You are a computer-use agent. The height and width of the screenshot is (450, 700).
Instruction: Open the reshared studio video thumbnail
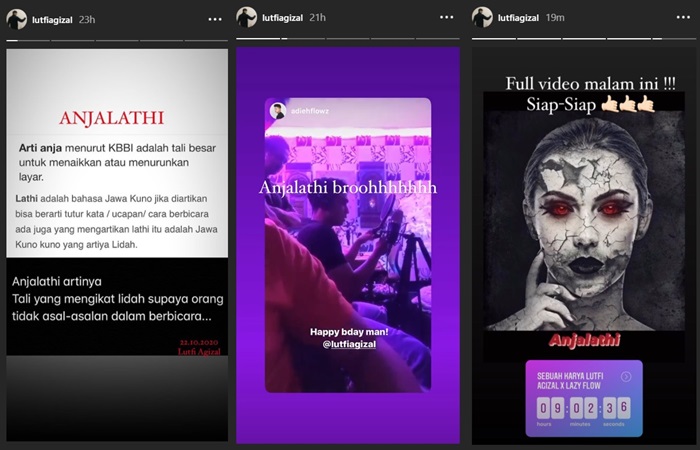(x=348, y=245)
